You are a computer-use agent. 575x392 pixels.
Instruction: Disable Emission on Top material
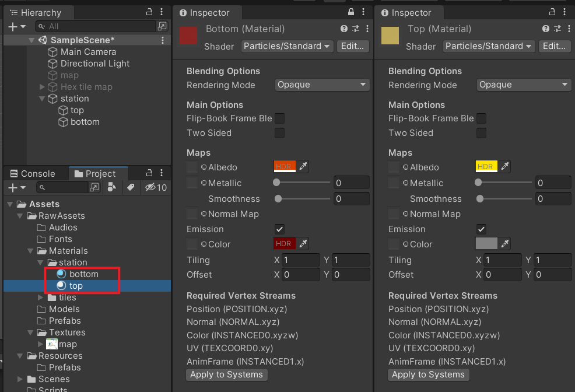click(x=481, y=229)
